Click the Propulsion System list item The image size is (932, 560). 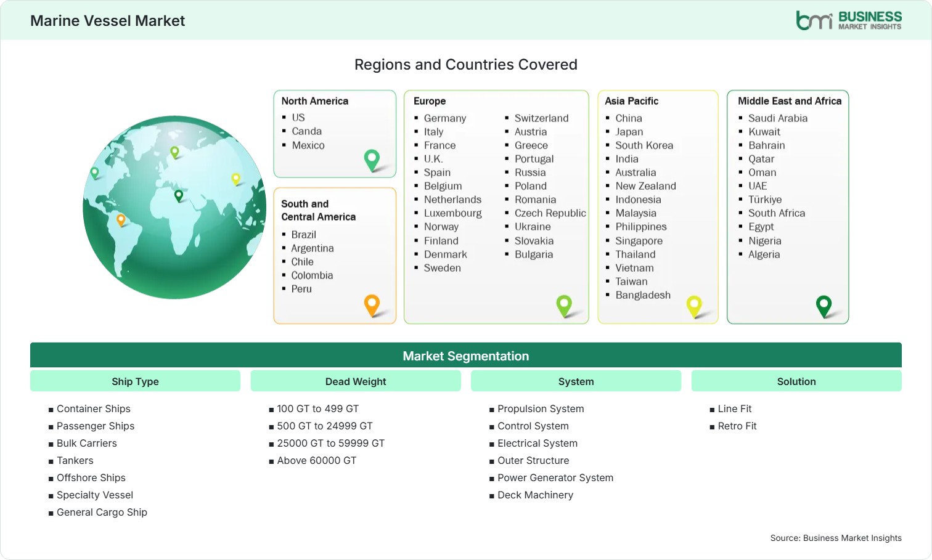[541, 409]
